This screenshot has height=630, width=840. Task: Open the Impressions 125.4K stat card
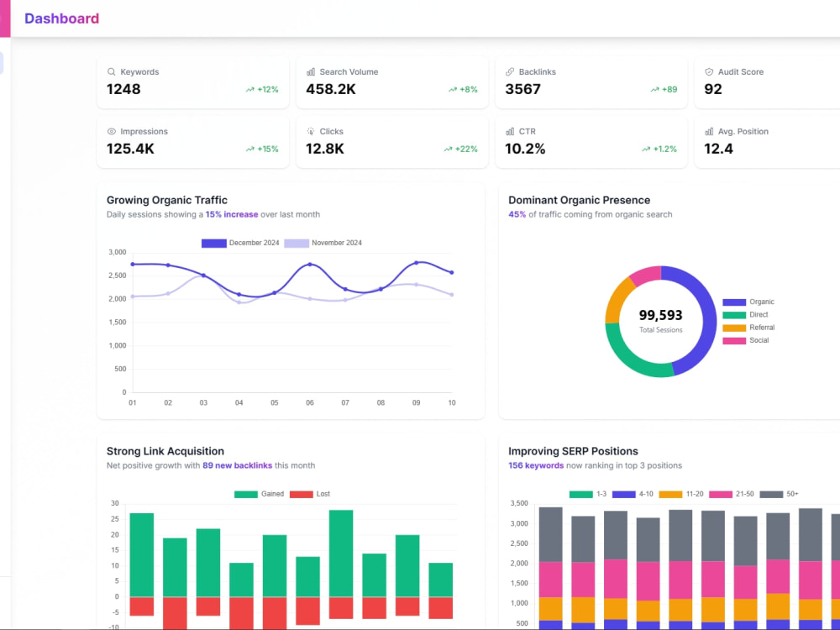click(x=193, y=141)
